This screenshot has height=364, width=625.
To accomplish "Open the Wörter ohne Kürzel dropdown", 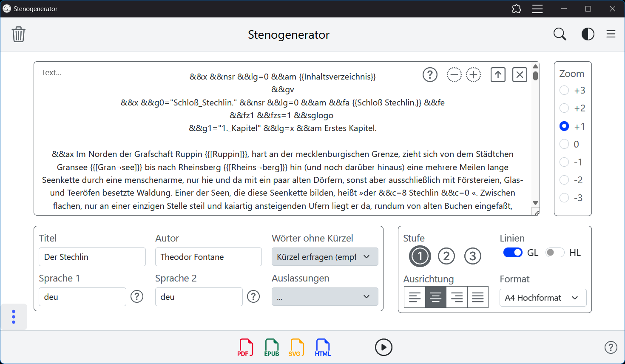I will 325,256.
